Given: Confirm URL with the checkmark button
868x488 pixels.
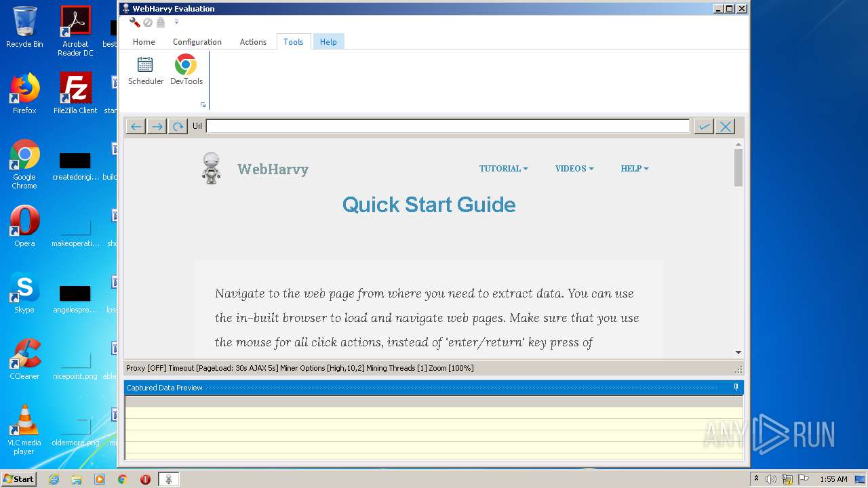Looking at the screenshot, I should [x=704, y=126].
